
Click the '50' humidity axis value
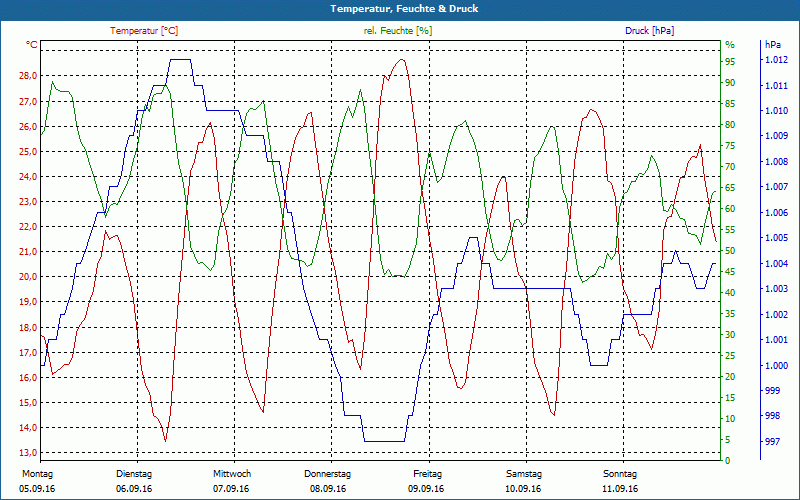tap(730, 251)
